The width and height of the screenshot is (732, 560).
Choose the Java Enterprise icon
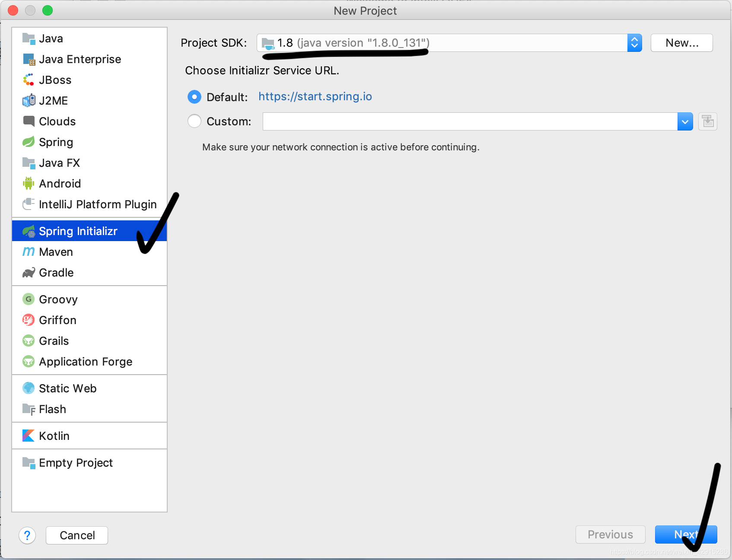coord(29,60)
